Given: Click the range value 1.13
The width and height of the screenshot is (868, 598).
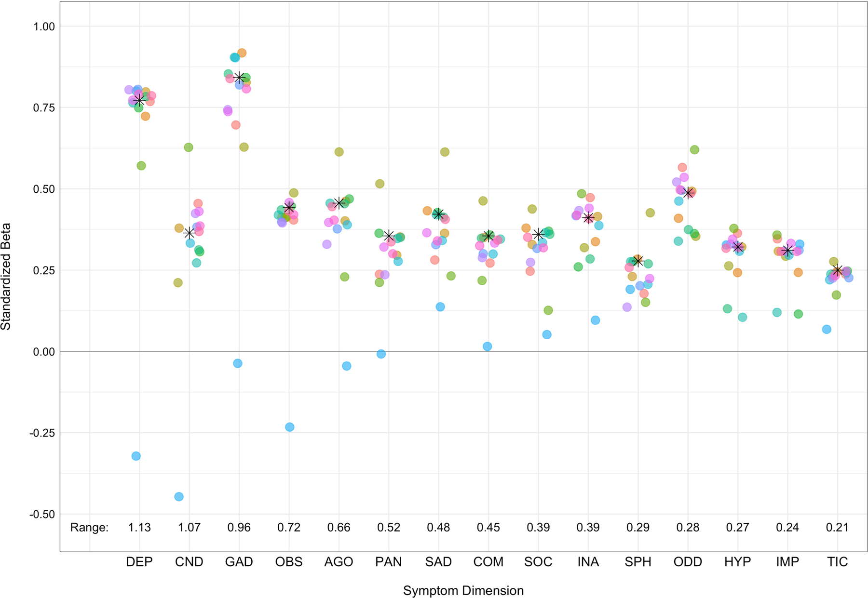Looking at the screenshot, I should [139, 528].
